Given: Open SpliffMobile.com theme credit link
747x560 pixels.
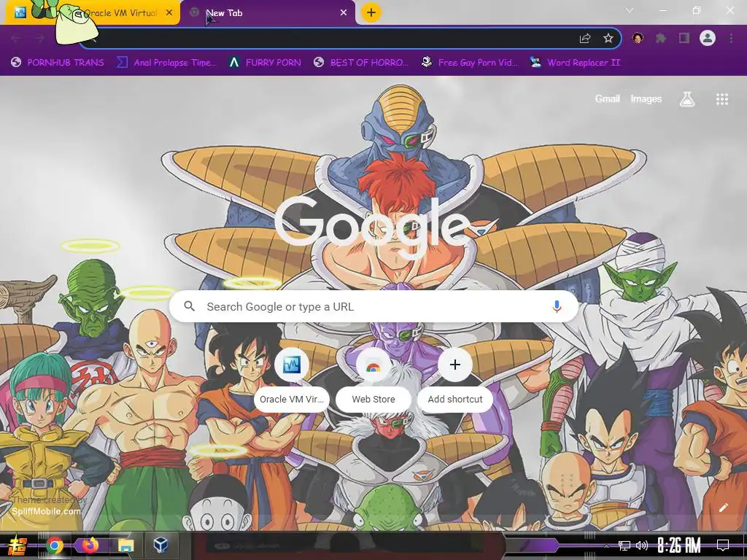Looking at the screenshot, I should tap(46, 511).
